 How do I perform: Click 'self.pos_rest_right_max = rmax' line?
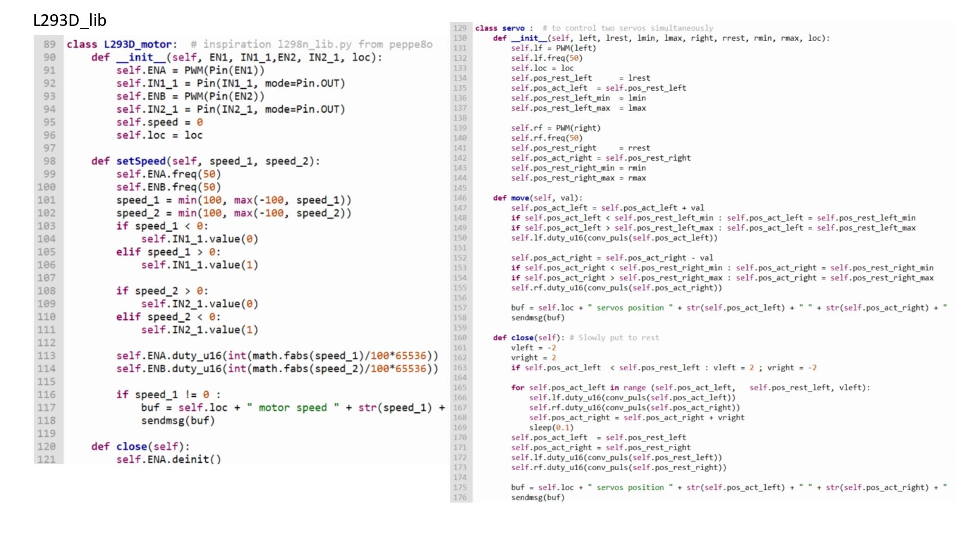click(579, 178)
